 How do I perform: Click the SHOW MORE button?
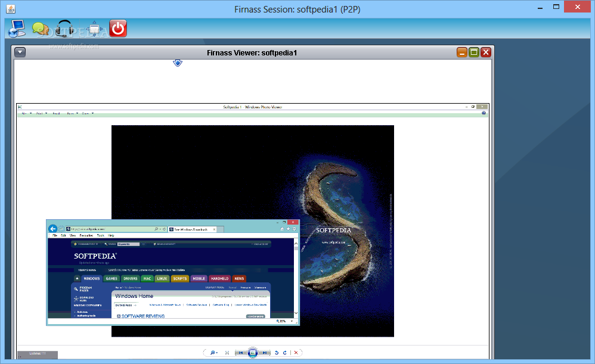(x=256, y=316)
